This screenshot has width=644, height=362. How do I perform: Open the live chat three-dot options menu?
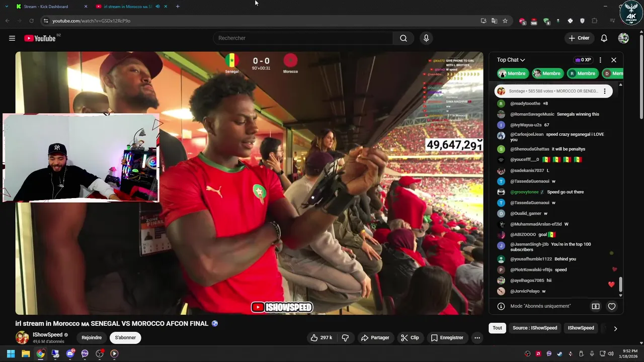point(600,60)
